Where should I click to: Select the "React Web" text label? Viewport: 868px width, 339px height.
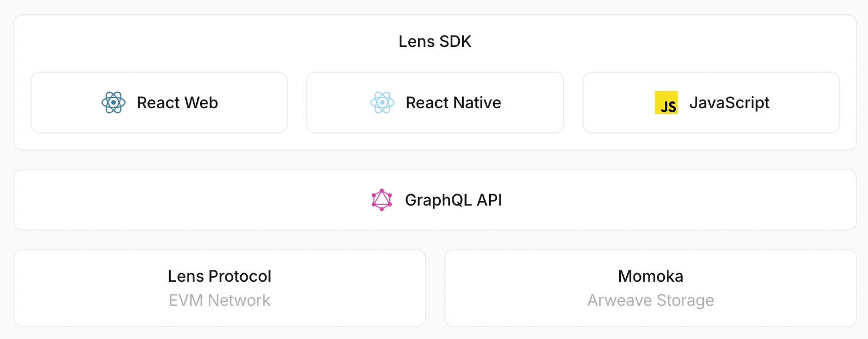pos(177,103)
